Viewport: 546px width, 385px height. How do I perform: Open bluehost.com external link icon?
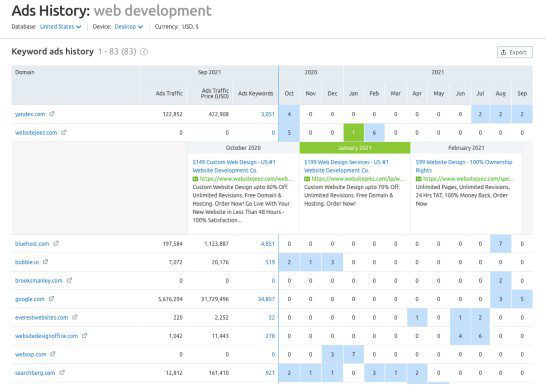point(56,243)
